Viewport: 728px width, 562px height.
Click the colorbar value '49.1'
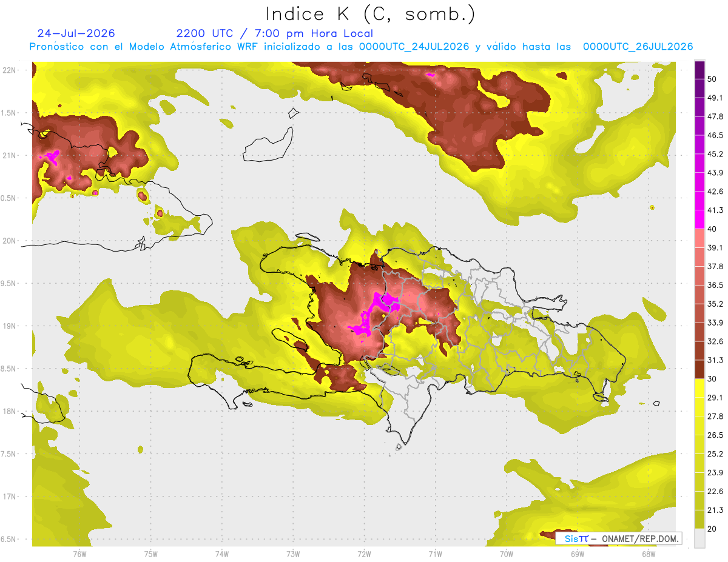click(x=714, y=98)
